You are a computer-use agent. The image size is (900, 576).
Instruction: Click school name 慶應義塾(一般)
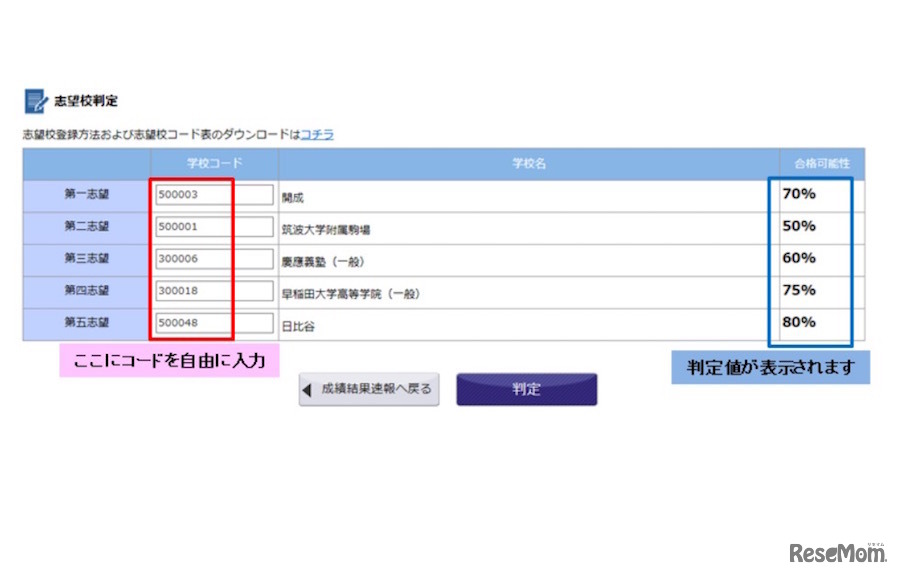pos(323,262)
